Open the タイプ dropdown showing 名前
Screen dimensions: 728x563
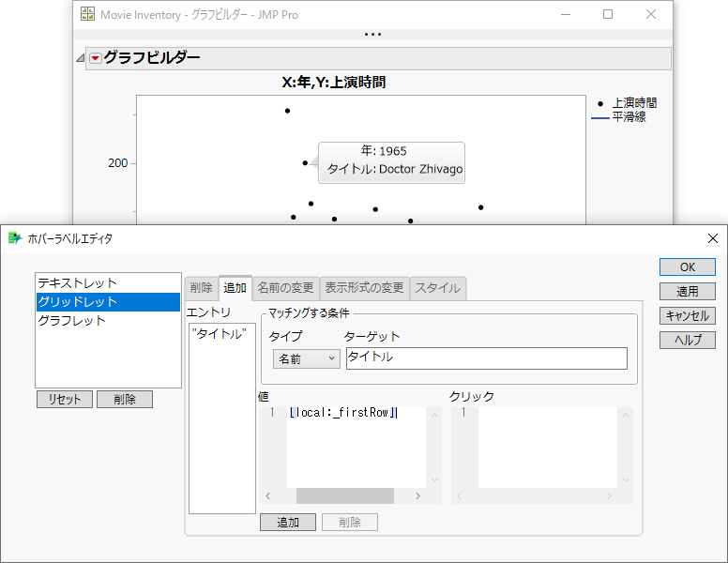(306, 358)
